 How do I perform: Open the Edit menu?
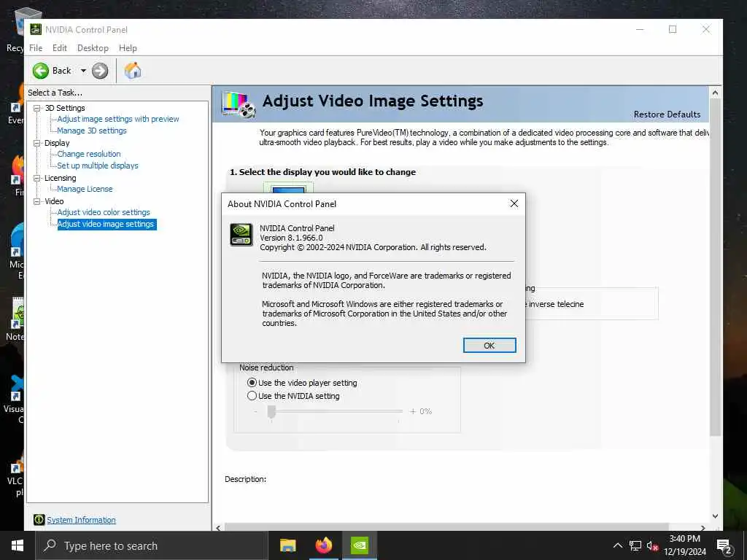[60, 48]
